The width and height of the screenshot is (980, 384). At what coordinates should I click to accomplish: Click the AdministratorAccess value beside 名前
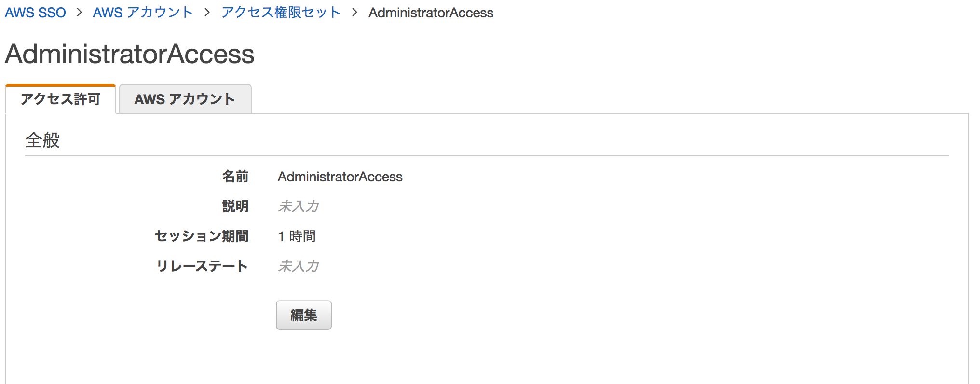tap(340, 177)
